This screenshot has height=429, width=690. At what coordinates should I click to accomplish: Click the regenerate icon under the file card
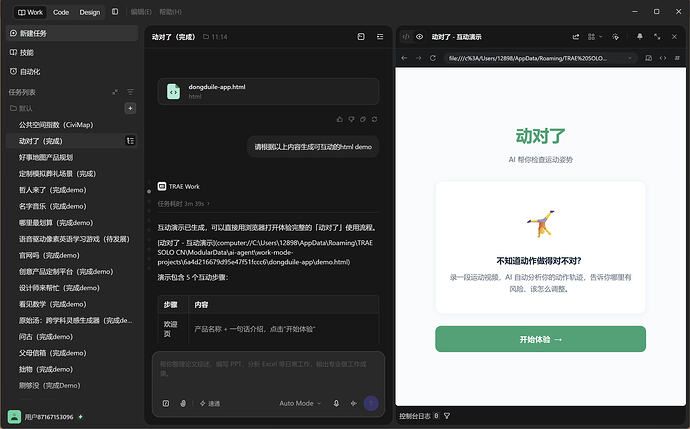[374, 119]
